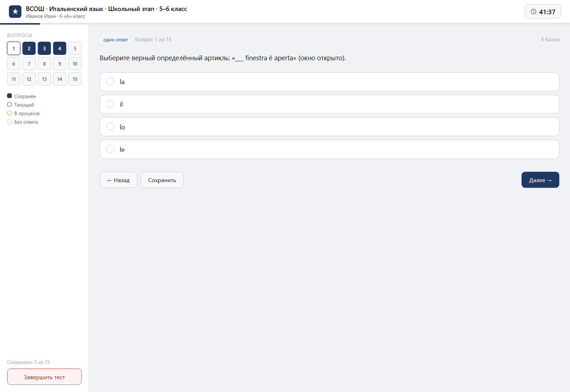The height and width of the screenshot is (392, 570).
Task: Click the star logo icon in header
Action: (x=15, y=12)
